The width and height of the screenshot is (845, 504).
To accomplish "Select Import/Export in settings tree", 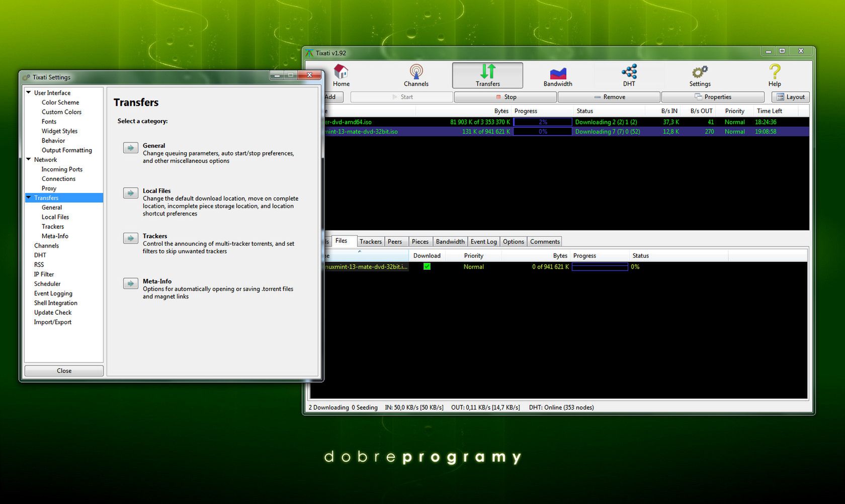I will [x=53, y=322].
